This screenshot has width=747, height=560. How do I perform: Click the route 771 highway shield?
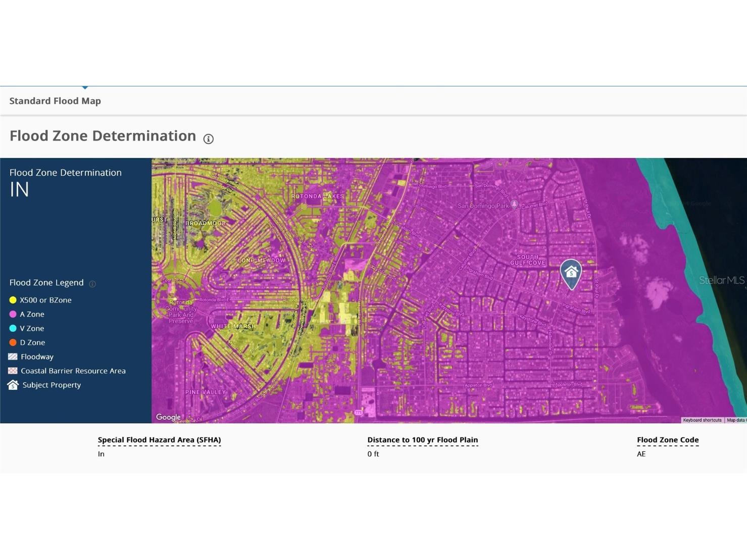tap(358, 413)
